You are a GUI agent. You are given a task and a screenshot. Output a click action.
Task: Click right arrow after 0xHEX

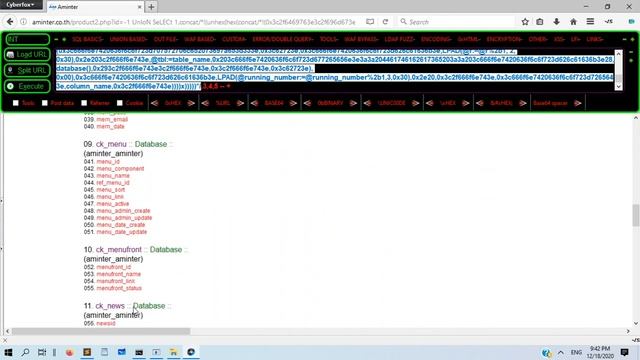tap(191, 103)
